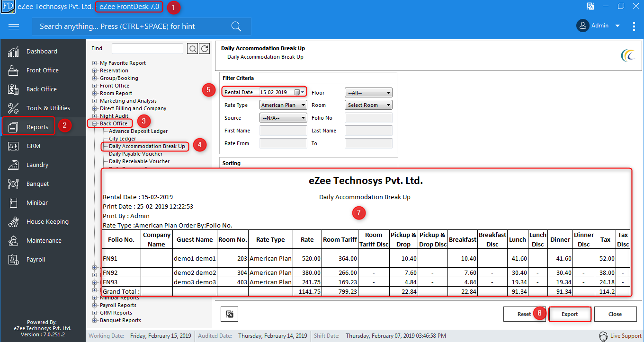Click the FN91 folio cell
Viewport: 644px width, 342px height.
[x=122, y=258]
